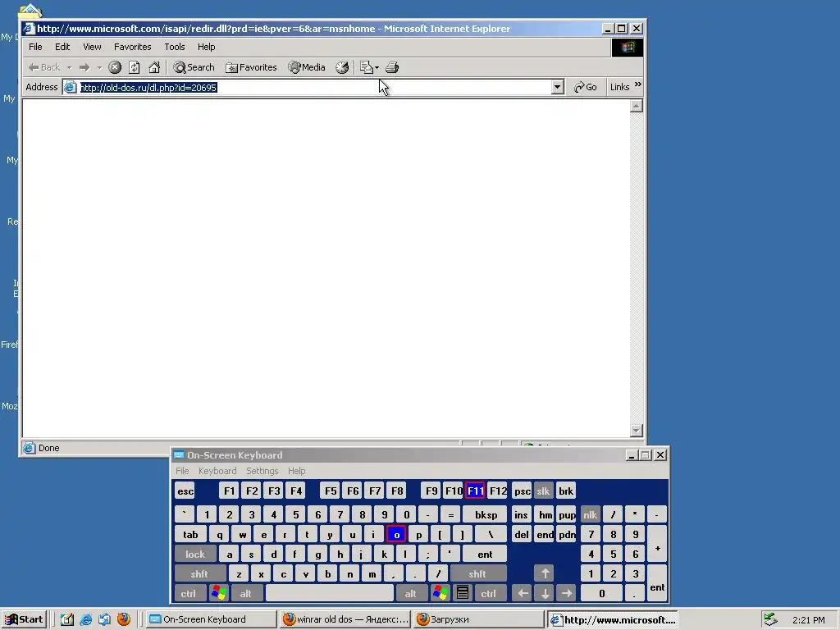The image size is (840, 630).
Task: Open the Keyboard menu in On-Screen Keyboard
Action: (x=217, y=471)
